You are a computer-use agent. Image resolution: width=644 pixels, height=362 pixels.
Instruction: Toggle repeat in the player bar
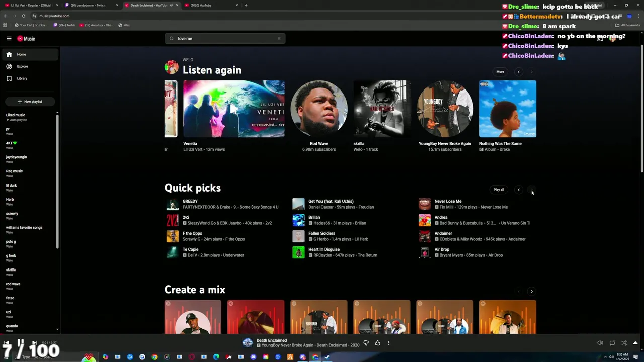(x=612, y=343)
